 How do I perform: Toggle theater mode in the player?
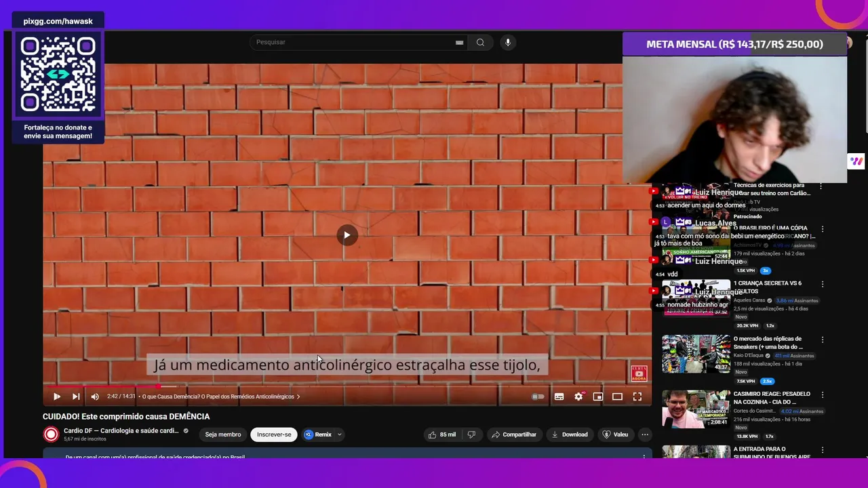pos(617,396)
